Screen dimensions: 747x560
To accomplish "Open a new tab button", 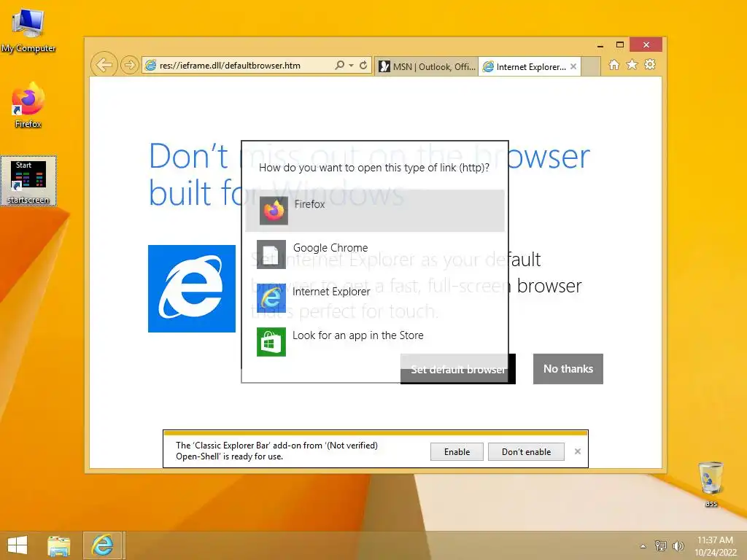I will point(591,66).
